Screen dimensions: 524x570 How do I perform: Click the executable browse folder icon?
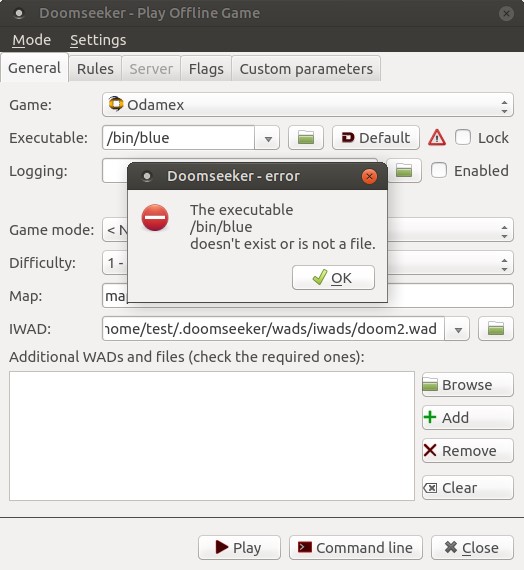pos(305,138)
